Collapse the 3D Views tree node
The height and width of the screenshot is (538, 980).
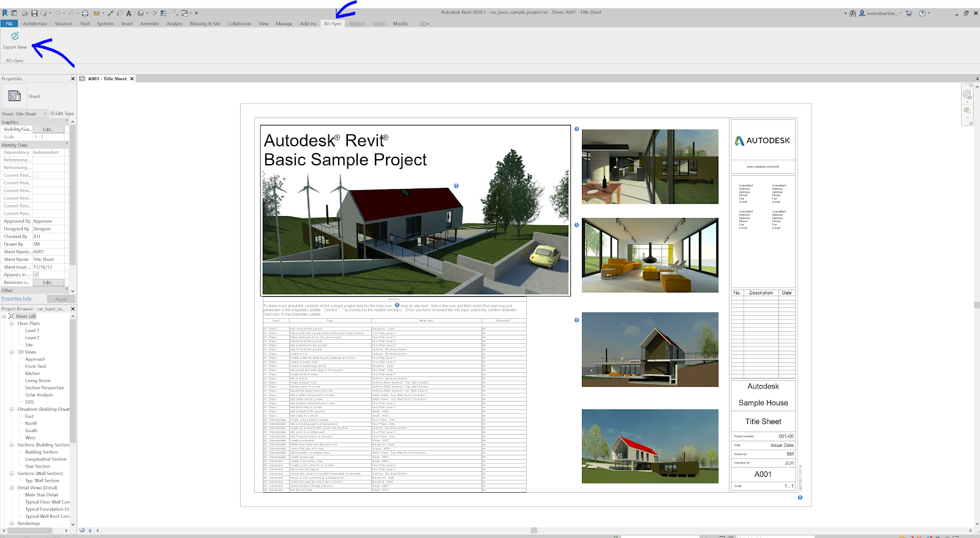(12, 352)
